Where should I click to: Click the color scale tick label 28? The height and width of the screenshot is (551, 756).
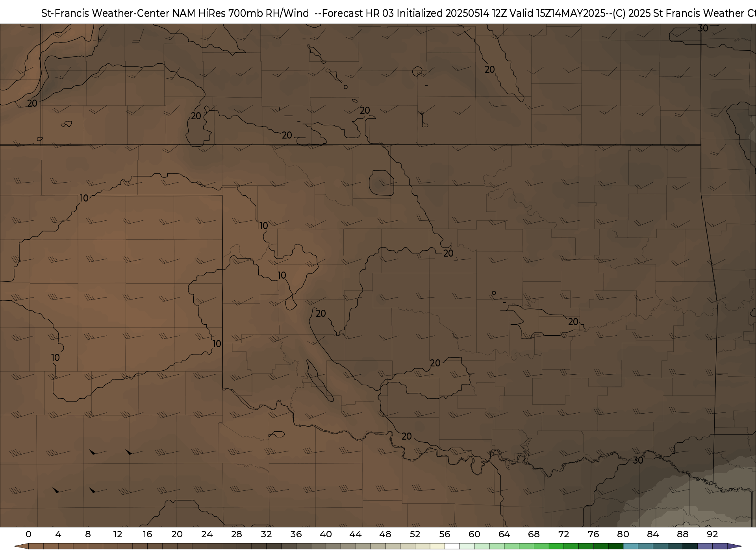point(237,534)
